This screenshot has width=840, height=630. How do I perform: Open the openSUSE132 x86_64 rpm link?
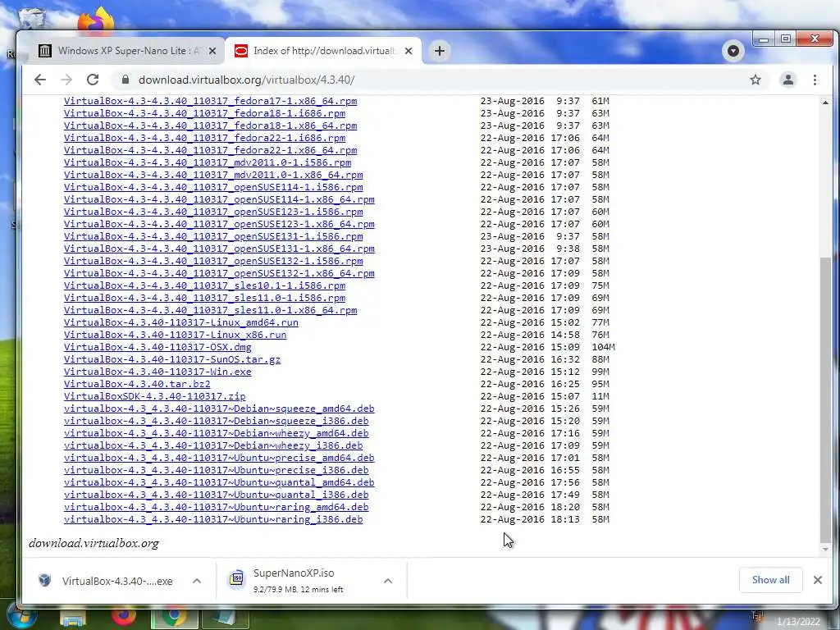tap(219, 274)
